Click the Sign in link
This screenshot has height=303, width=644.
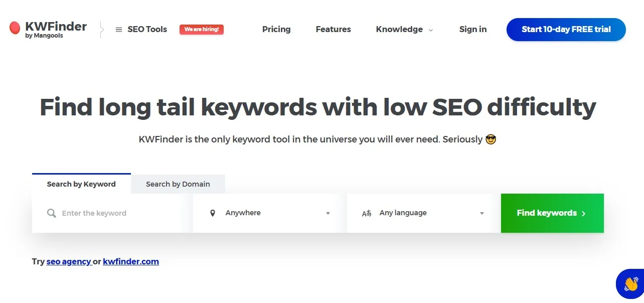(x=473, y=29)
